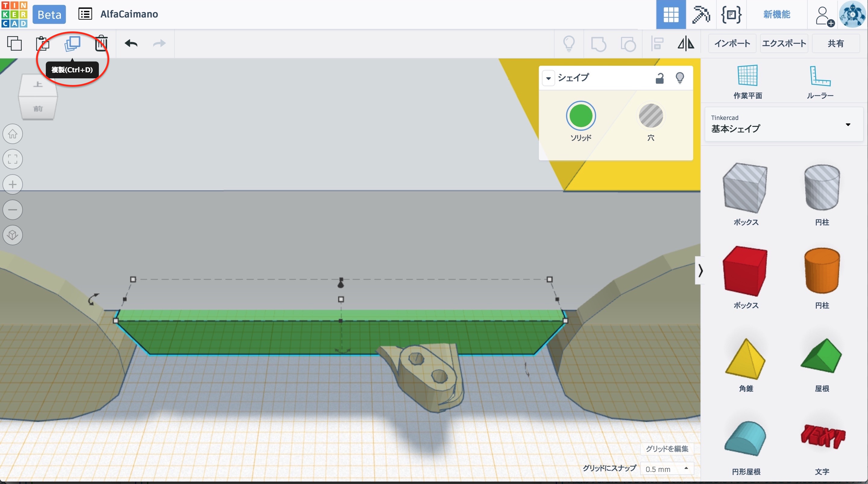Set shape to Hole (穴) mode
Image resolution: width=868 pixels, height=484 pixels.
651,116
